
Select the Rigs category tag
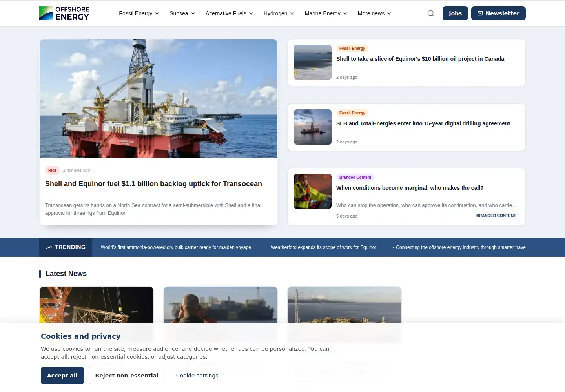coord(53,170)
